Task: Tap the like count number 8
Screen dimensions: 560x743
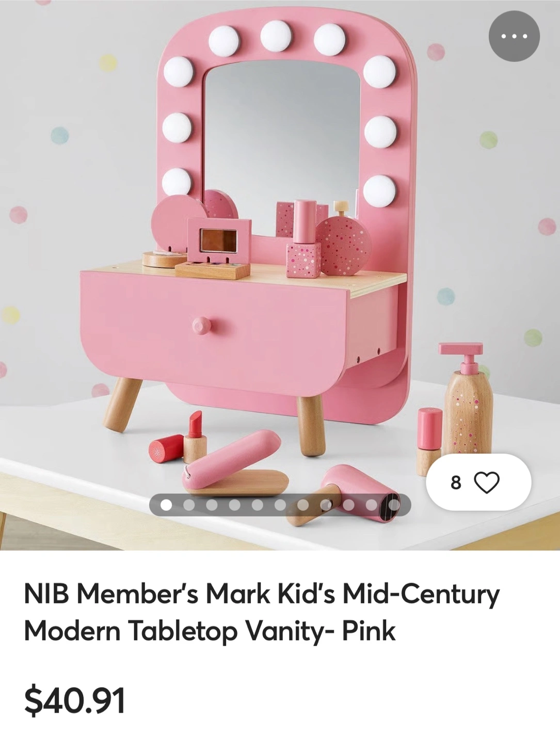Action: 456,482
